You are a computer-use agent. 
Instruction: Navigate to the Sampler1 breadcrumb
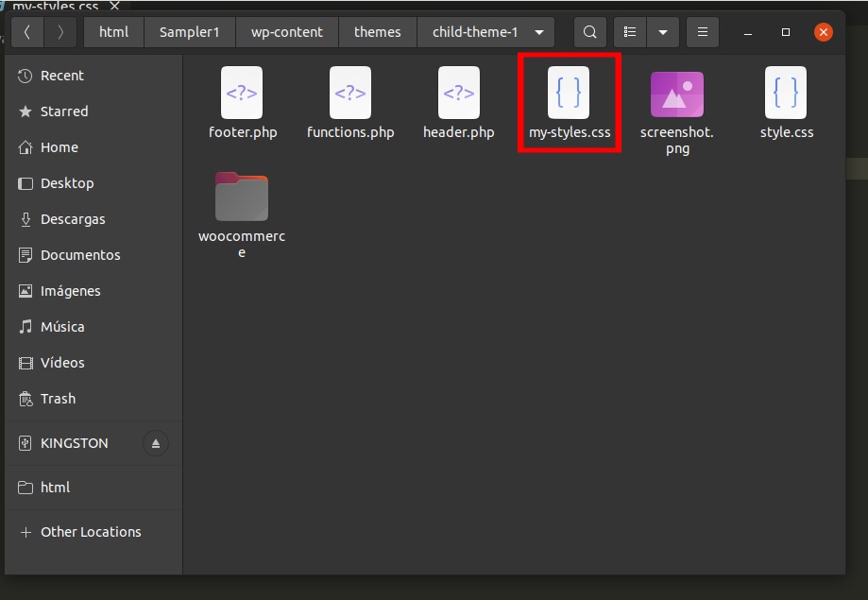click(189, 32)
